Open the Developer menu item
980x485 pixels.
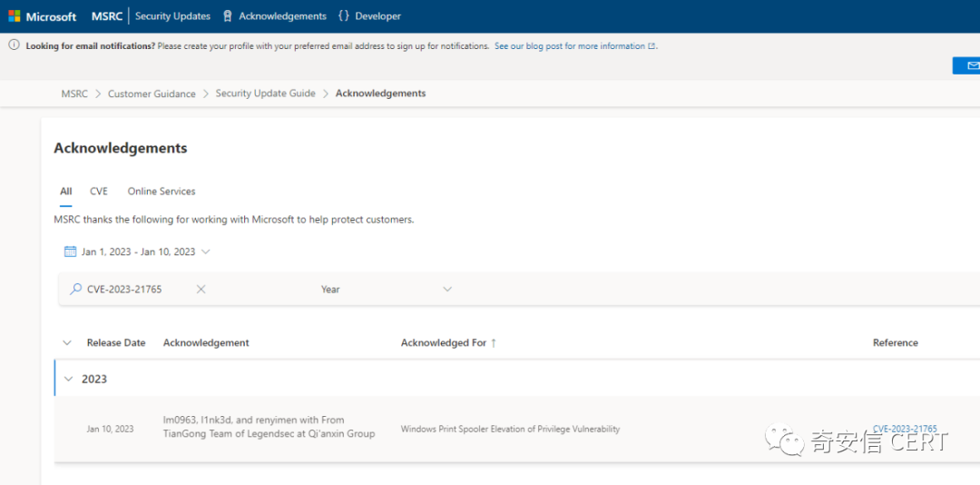(x=378, y=16)
